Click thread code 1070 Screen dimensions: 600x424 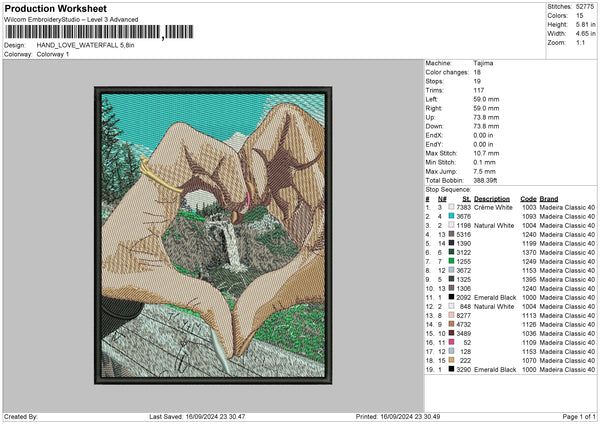[x=529, y=360]
